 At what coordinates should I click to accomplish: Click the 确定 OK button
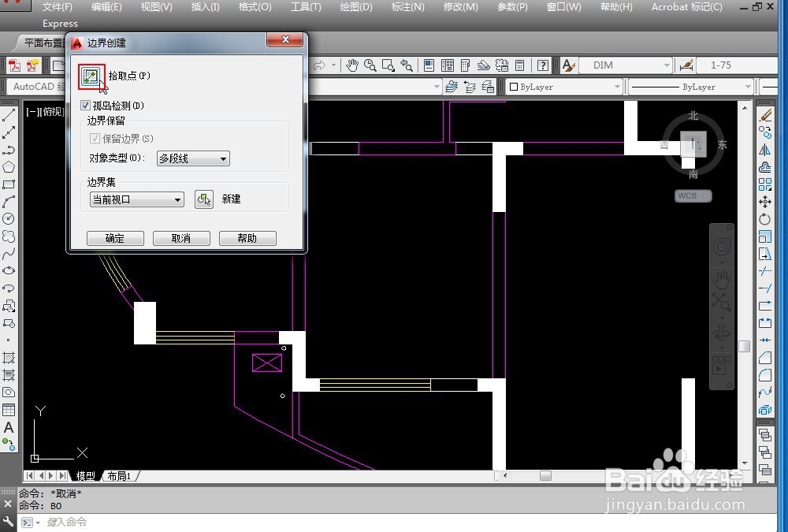115,238
